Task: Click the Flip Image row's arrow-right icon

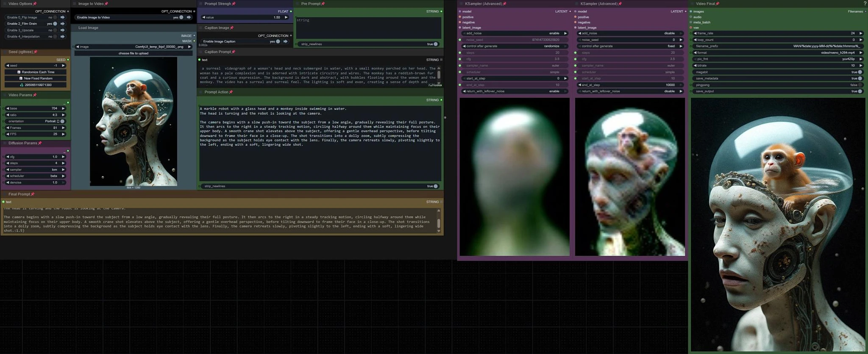Action: pos(62,17)
